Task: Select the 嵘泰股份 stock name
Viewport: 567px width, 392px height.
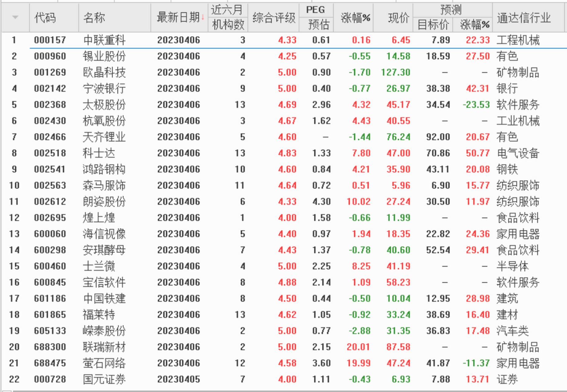Action: click(104, 331)
